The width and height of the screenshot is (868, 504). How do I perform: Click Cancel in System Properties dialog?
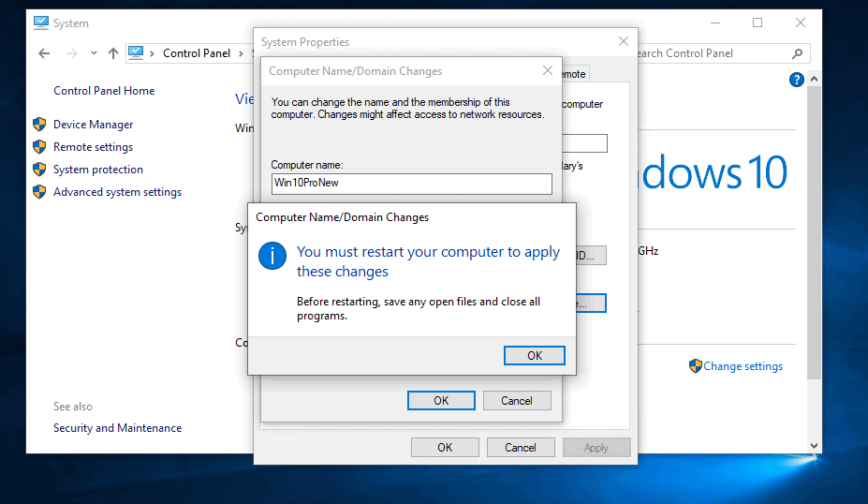[521, 448]
